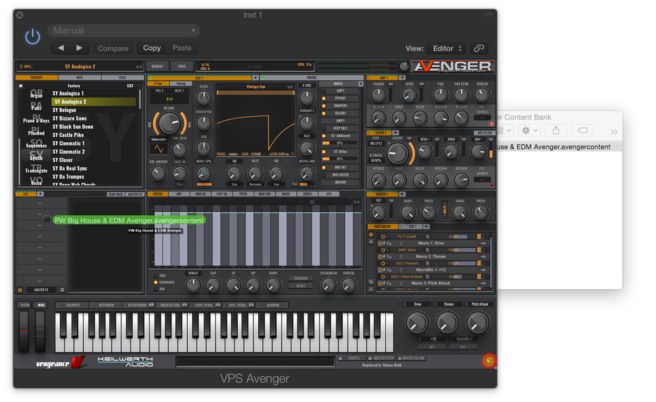Viewport: 656px width, 402px height.
Task: Open the Finder share icon
Action: pos(558,130)
